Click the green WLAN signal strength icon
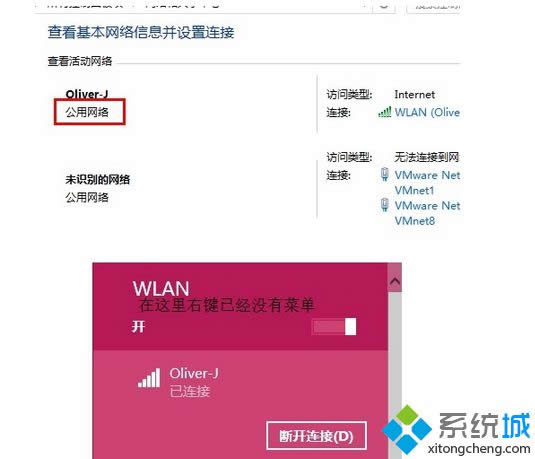 (x=385, y=112)
